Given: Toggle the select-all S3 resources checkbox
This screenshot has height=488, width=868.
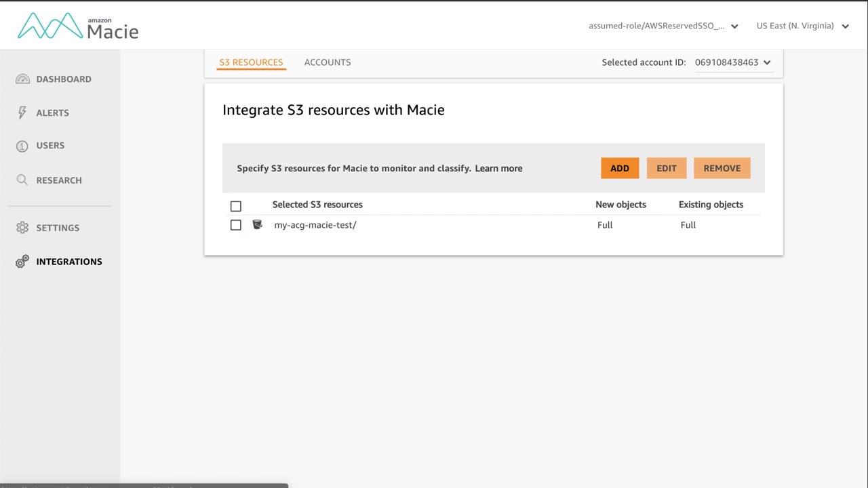Looking at the screenshot, I should [x=235, y=206].
